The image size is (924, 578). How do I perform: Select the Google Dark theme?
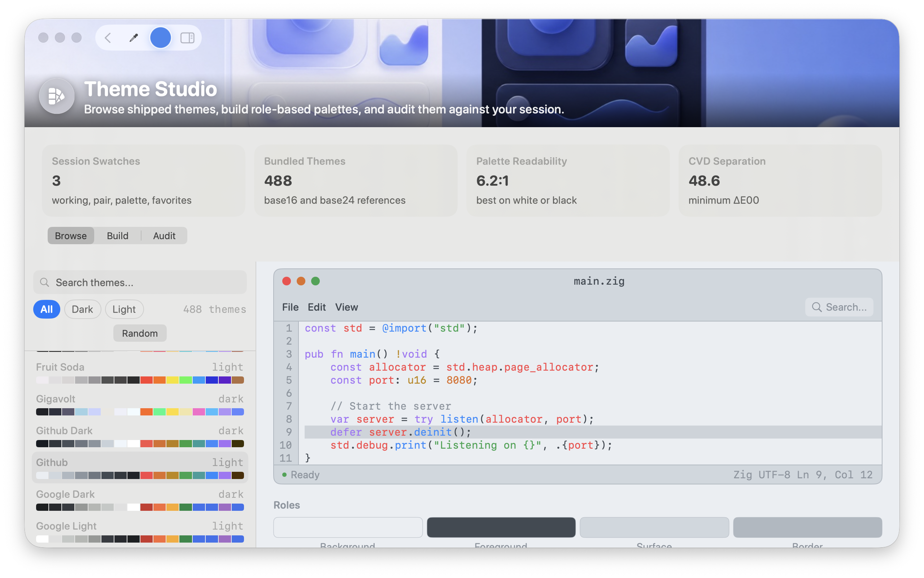pos(140,500)
